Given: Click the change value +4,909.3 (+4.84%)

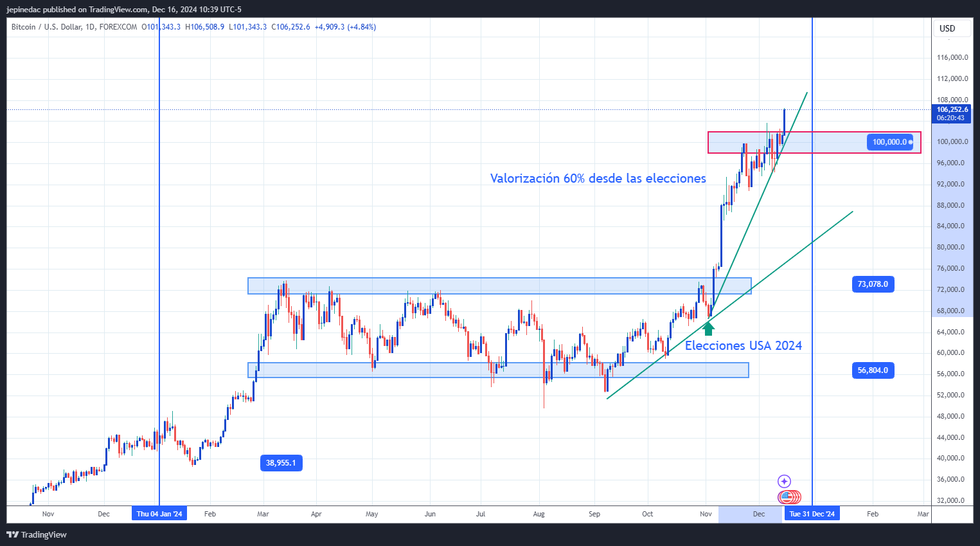Looking at the screenshot, I should 345,27.
